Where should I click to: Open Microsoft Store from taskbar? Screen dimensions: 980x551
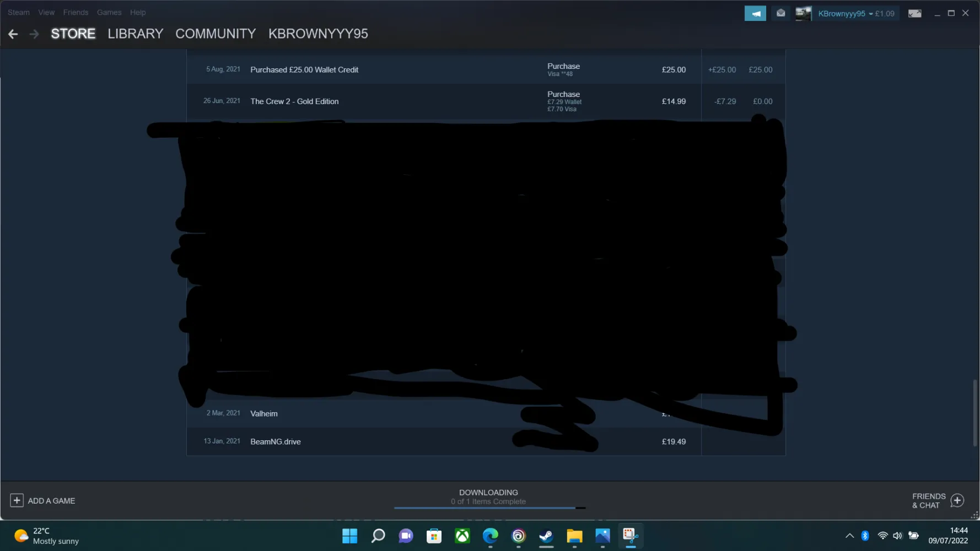pos(434,536)
